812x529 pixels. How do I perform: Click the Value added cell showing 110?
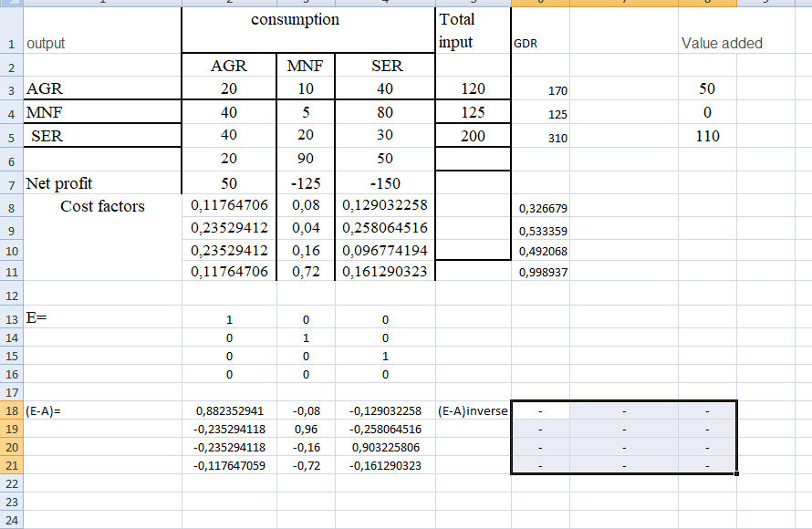coord(706,136)
